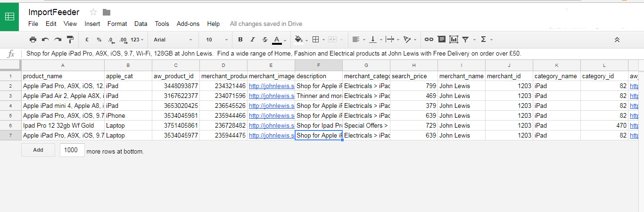Open the Add-ons menu
Image resolution: width=644 pixels, height=212 pixels.
[x=188, y=24]
